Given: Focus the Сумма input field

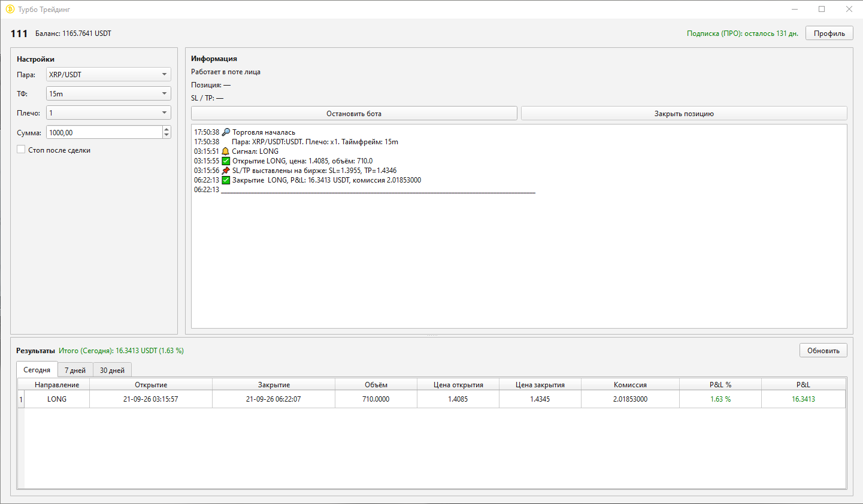Looking at the screenshot, I should [104, 132].
